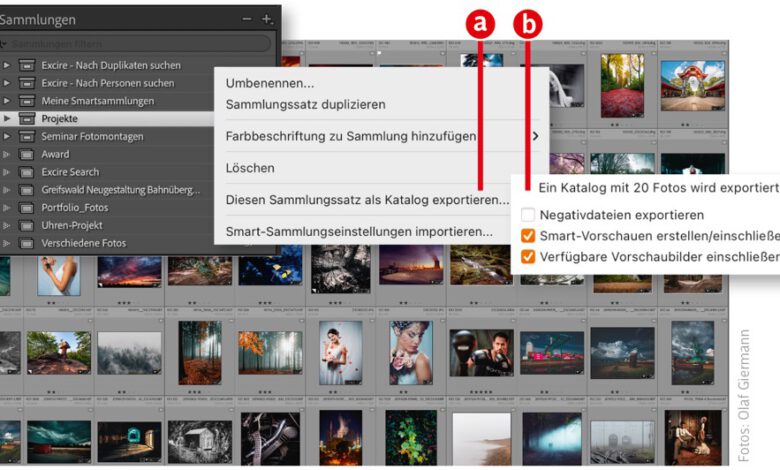The width and height of the screenshot is (780, 470).
Task: Click icon beside Excire - Nach Personen suchen
Action: tap(27, 83)
